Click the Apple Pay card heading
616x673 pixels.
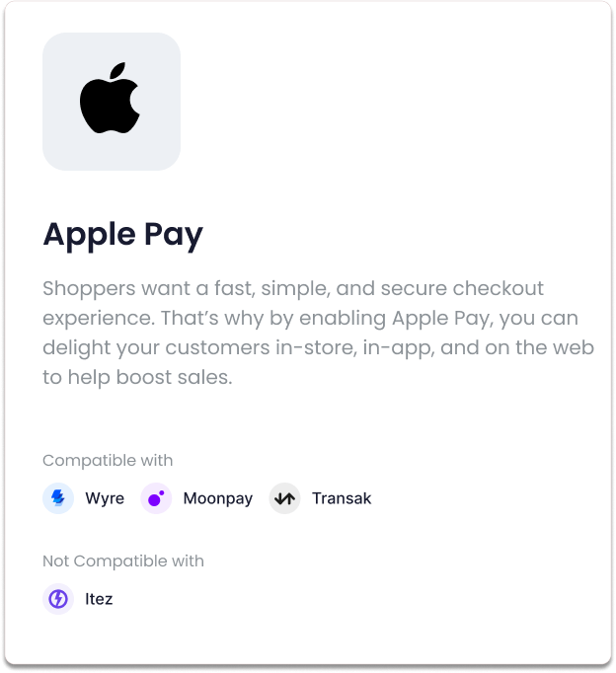(122, 235)
